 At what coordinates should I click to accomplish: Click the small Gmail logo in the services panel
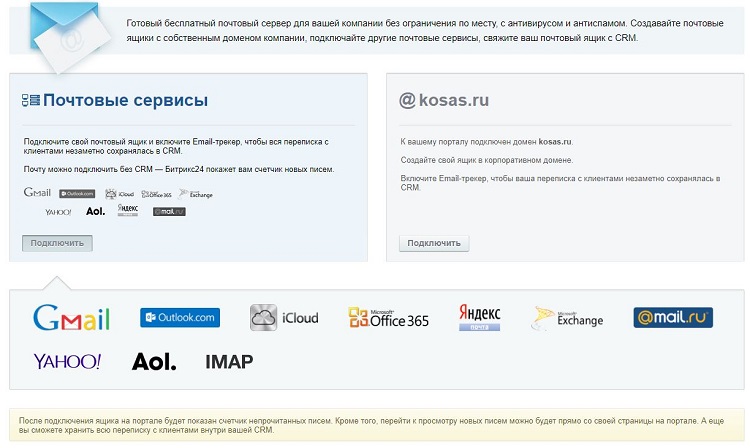click(x=37, y=192)
